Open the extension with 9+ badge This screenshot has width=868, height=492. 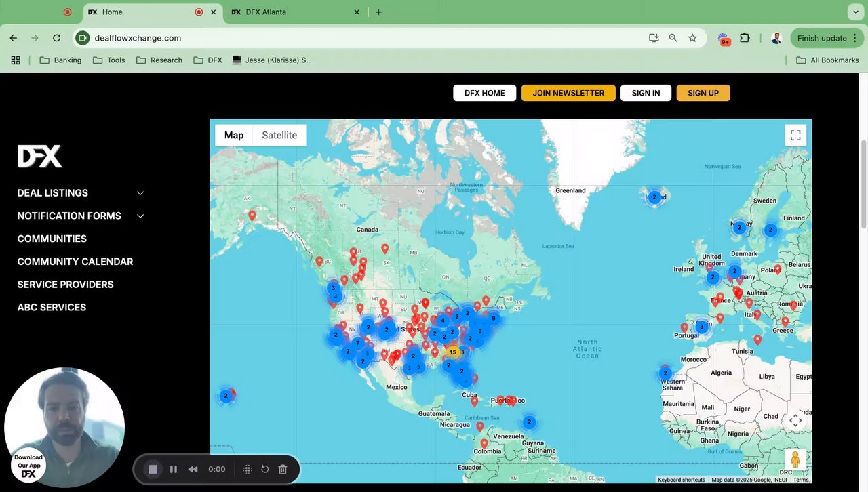(724, 39)
